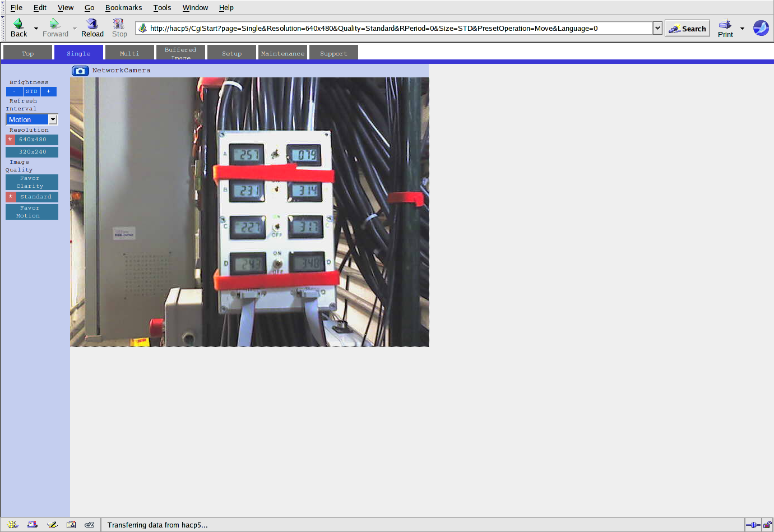
Task: Click the Search button
Action: click(687, 28)
